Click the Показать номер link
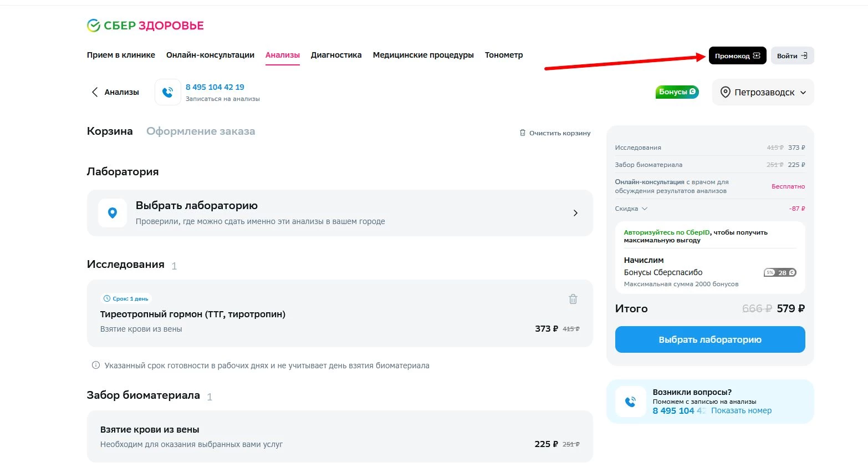 click(741, 410)
